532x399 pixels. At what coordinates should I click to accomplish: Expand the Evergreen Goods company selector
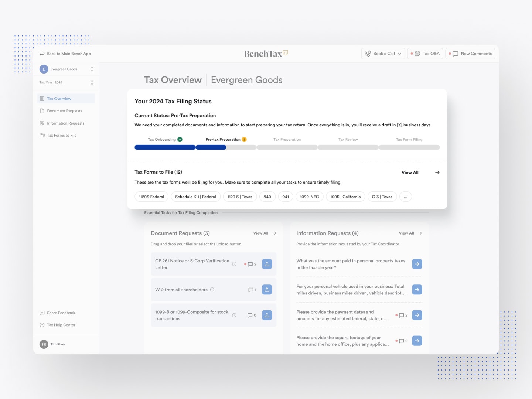click(x=92, y=69)
